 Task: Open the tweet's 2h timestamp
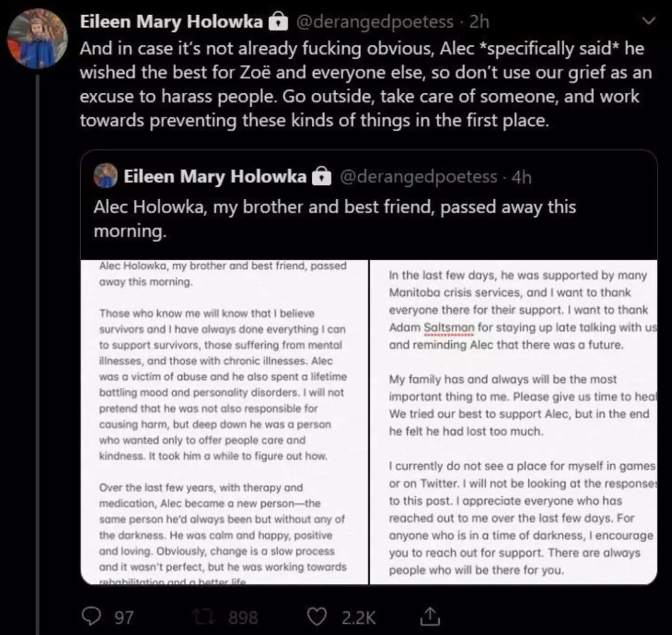pos(479,22)
